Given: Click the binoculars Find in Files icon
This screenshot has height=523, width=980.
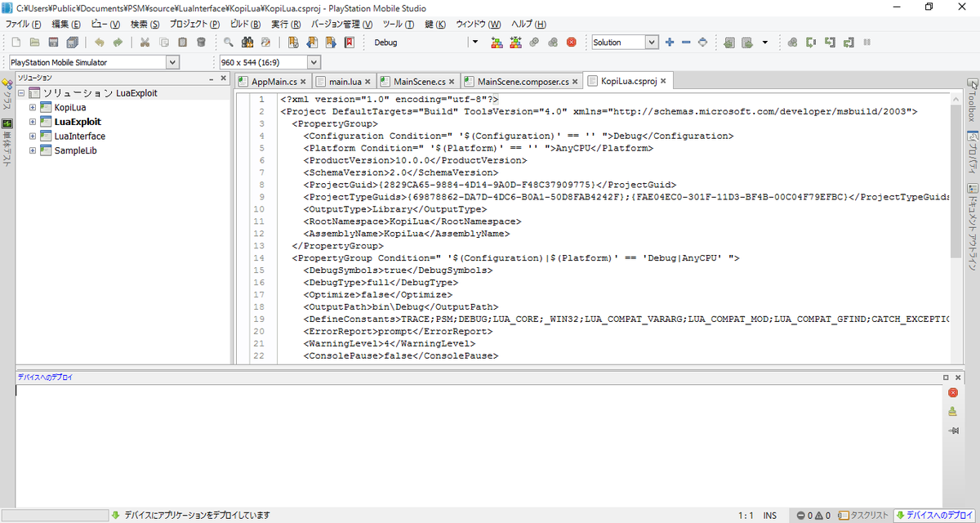Looking at the screenshot, I should 247,42.
